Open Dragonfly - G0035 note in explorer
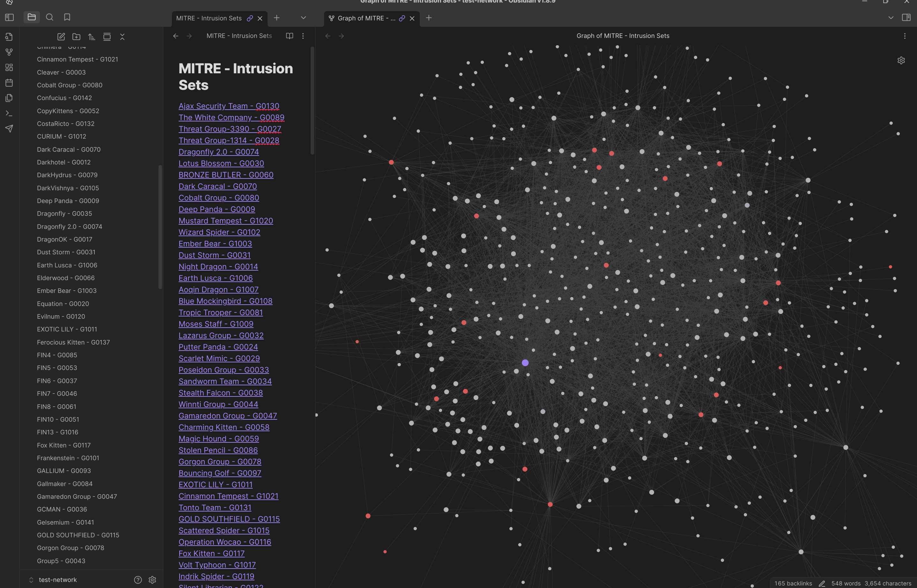 click(x=64, y=214)
